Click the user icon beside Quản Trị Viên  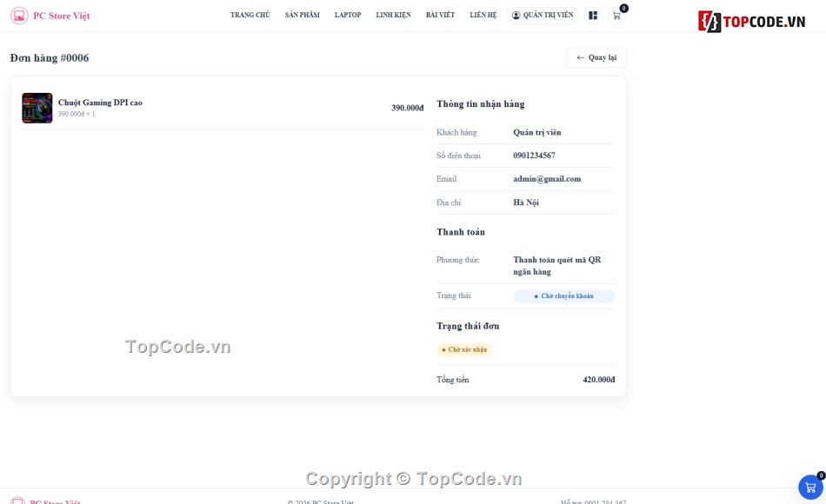click(x=516, y=16)
